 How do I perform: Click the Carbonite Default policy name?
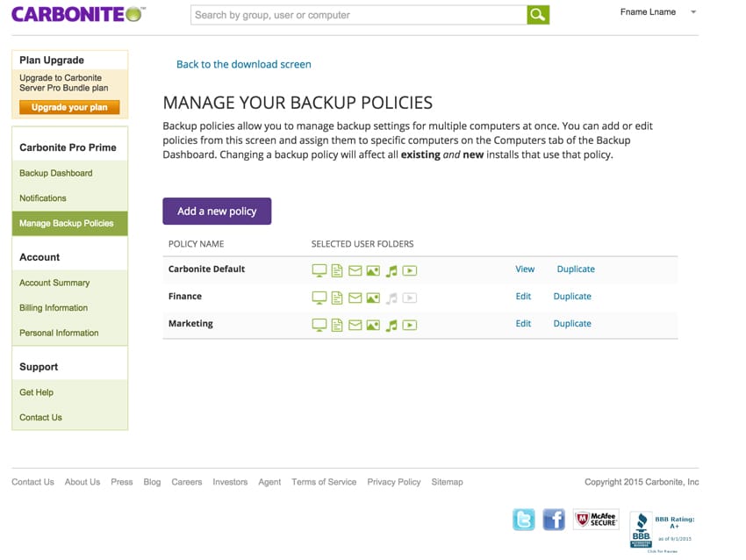[206, 269]
